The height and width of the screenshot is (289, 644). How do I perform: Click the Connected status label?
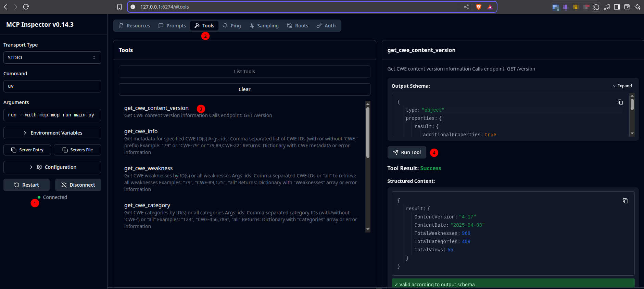click(55, 197)
